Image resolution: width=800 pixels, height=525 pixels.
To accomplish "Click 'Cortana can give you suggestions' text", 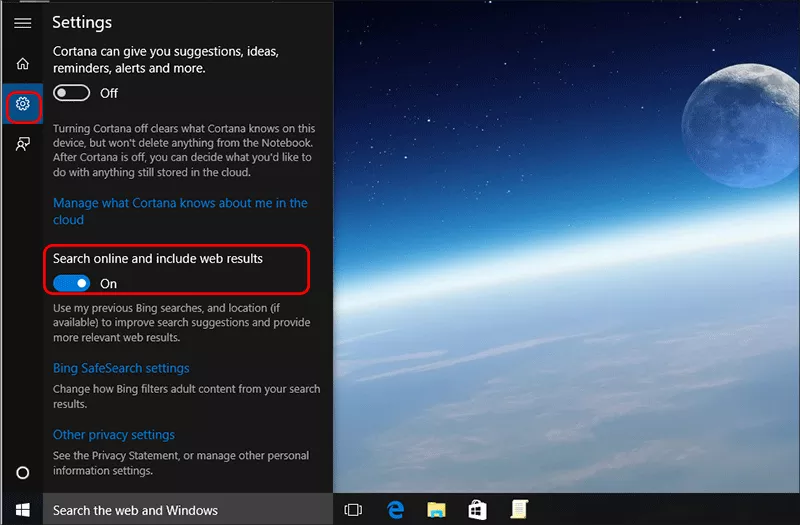I will click(166, 60).
